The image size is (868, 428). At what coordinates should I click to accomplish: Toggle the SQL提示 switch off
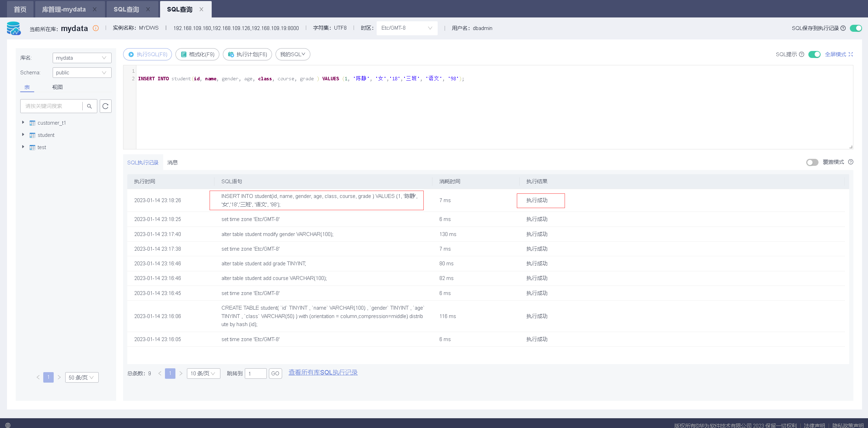(814, 54)
